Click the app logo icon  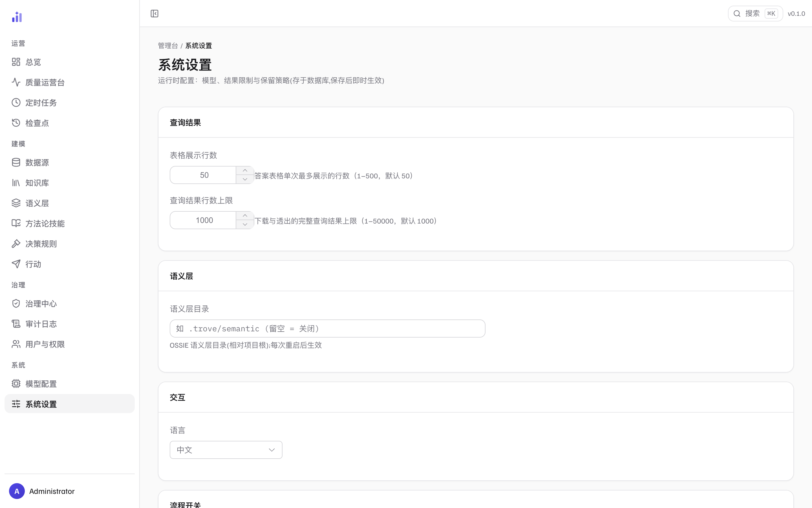(17, 17)
